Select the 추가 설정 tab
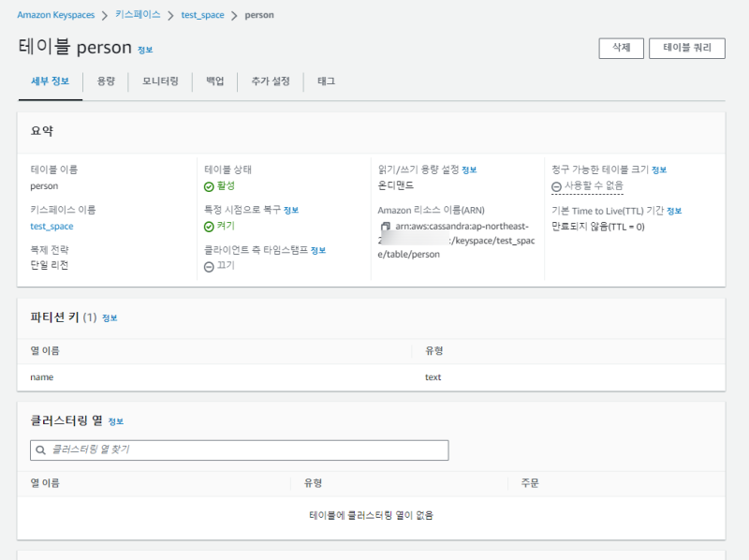 tap(270, 81)
